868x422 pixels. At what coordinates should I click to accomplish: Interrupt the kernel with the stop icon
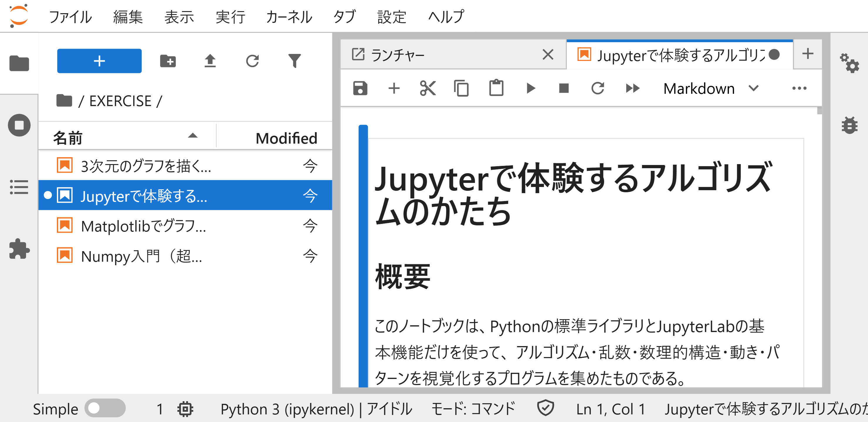pos(564,88)
